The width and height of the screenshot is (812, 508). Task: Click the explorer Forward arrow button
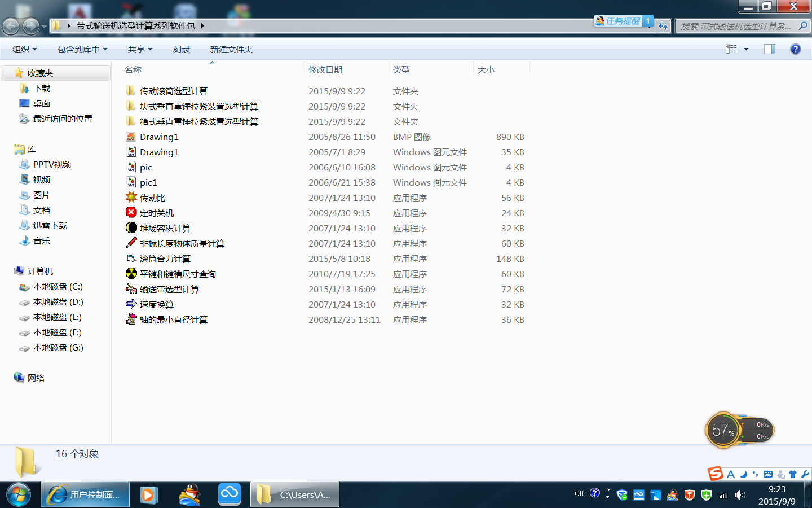(x=31, y=26)
